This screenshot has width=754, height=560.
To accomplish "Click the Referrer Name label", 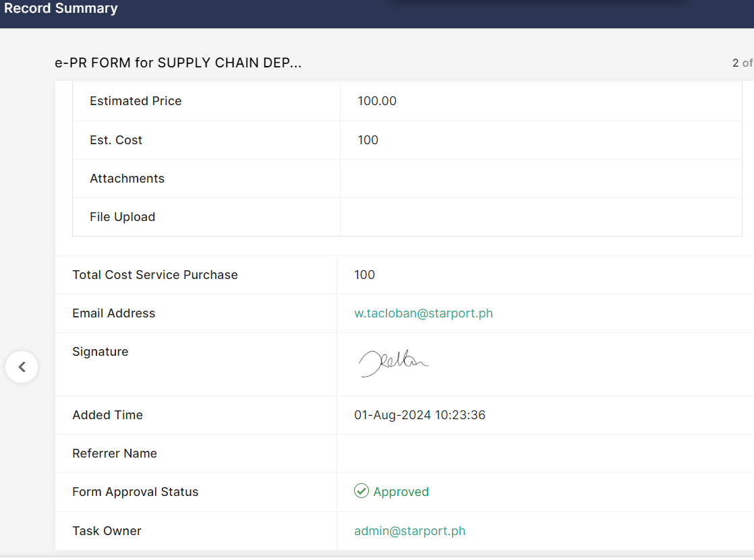I will (115, 454).
